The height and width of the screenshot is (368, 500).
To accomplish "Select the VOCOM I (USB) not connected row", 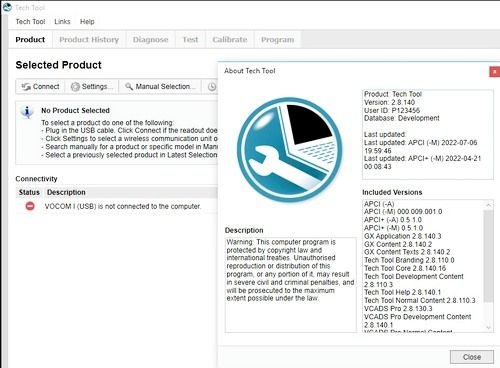I will [117, 206].
